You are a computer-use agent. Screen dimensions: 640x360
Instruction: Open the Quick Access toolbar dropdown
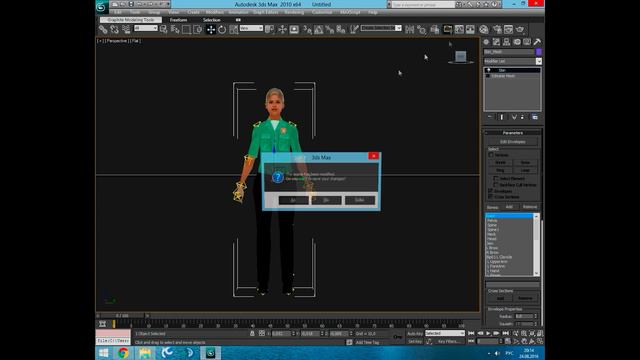pos(168,4)
